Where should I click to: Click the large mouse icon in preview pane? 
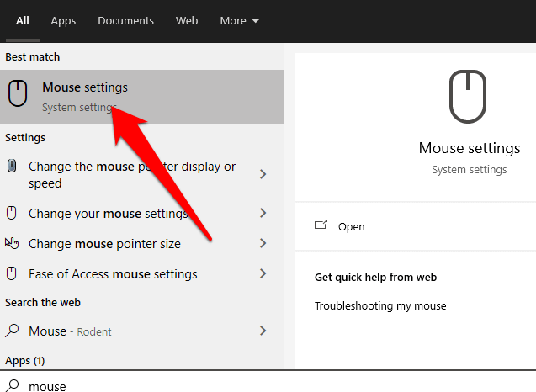[x=469, y=97]
